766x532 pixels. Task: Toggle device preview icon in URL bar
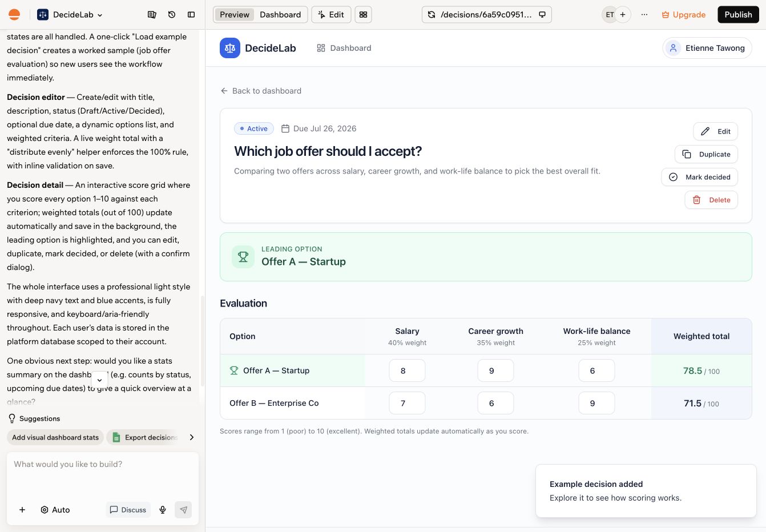(542, 15)
